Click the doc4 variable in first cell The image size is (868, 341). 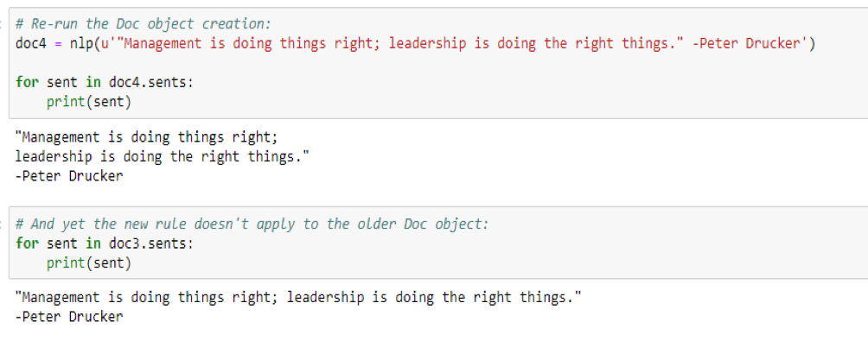(30, 43)
